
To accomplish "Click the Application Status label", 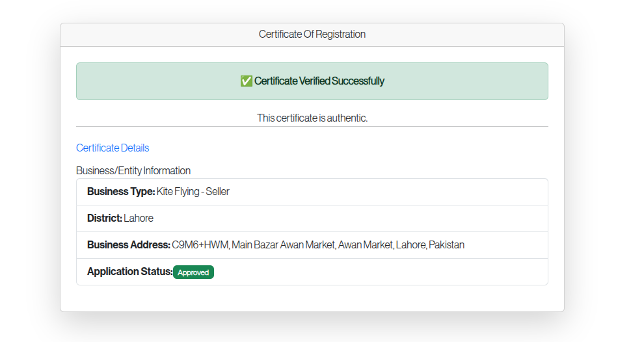I will click(x=129, y=272).
